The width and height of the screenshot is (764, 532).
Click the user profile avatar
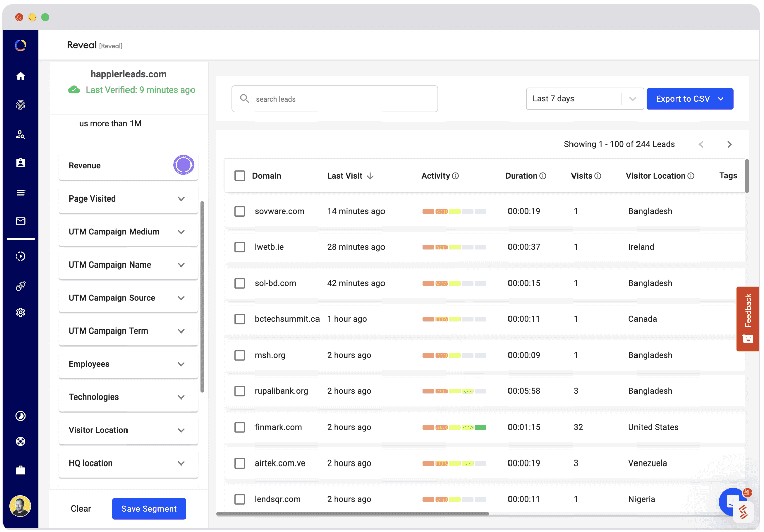click(20, 506)
